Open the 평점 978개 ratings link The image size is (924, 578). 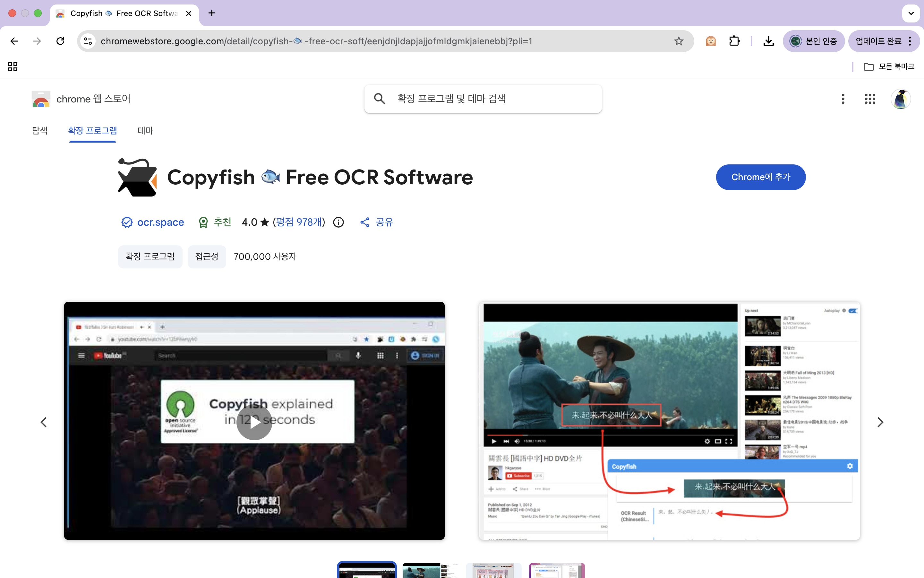[299, 222]
